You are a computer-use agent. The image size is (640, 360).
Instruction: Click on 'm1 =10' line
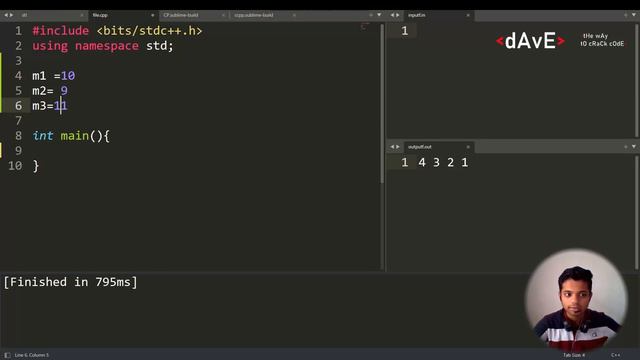click(53, 76)
